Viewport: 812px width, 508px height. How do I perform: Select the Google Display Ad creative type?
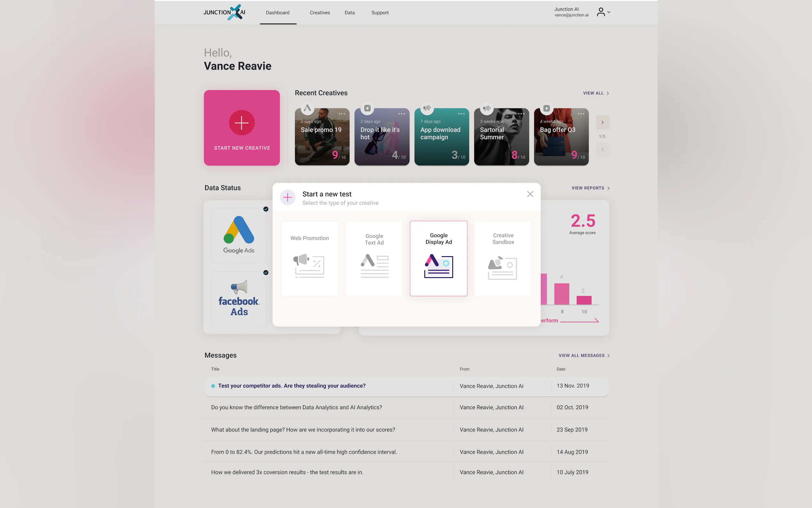click(438, 258)
